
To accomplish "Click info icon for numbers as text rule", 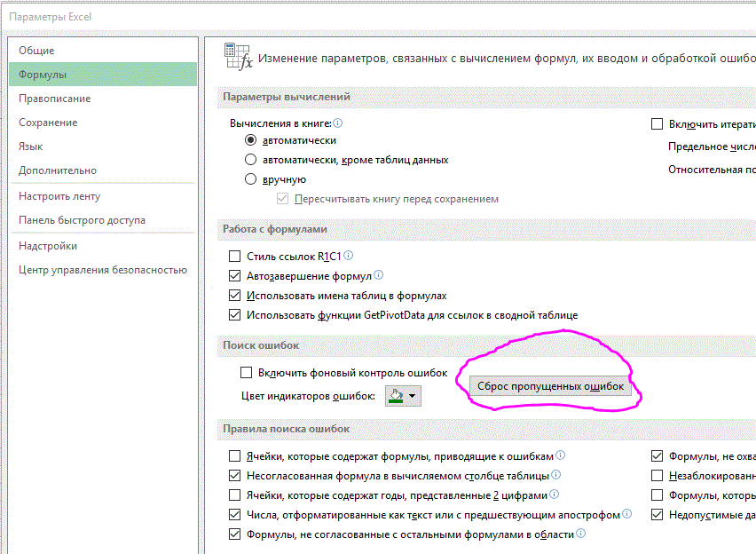I will tap(626, 513).
